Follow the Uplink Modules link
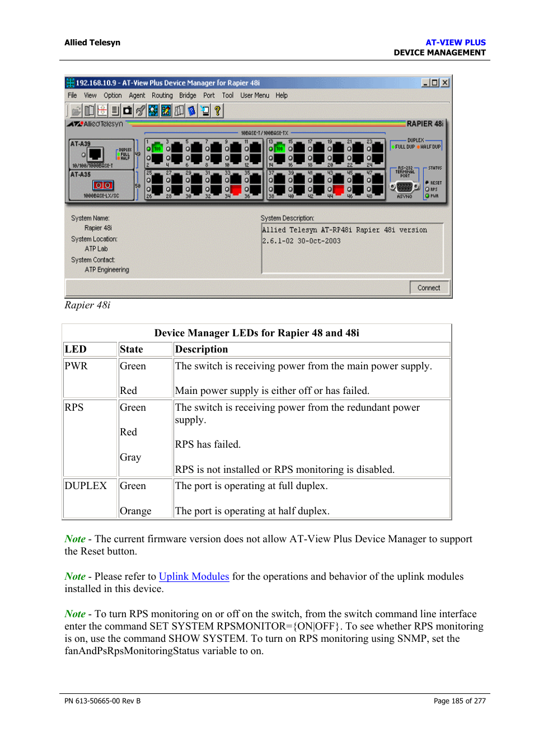534x756 pixels. 194,576
